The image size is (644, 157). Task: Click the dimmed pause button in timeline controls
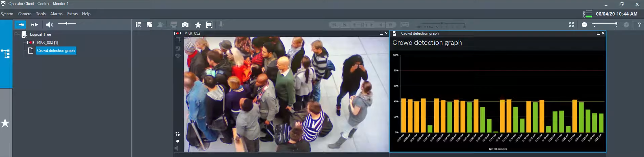click(363, 25)
